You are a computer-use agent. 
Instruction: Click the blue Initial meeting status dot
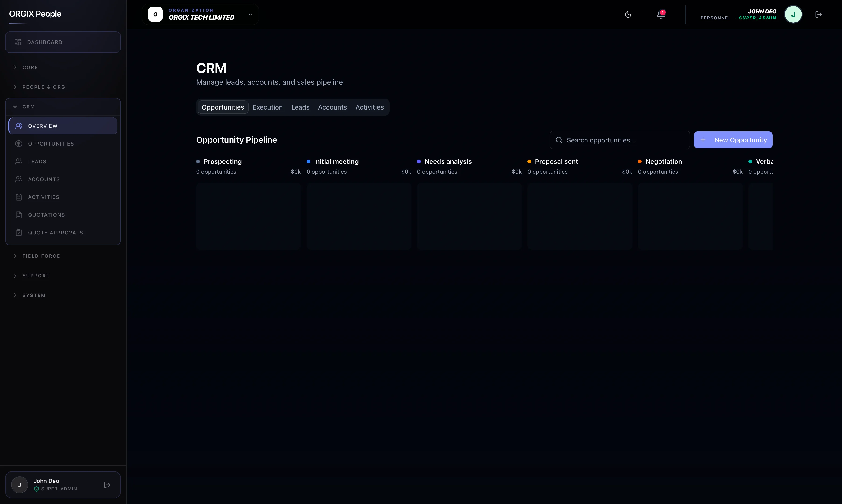coord(308,162)
